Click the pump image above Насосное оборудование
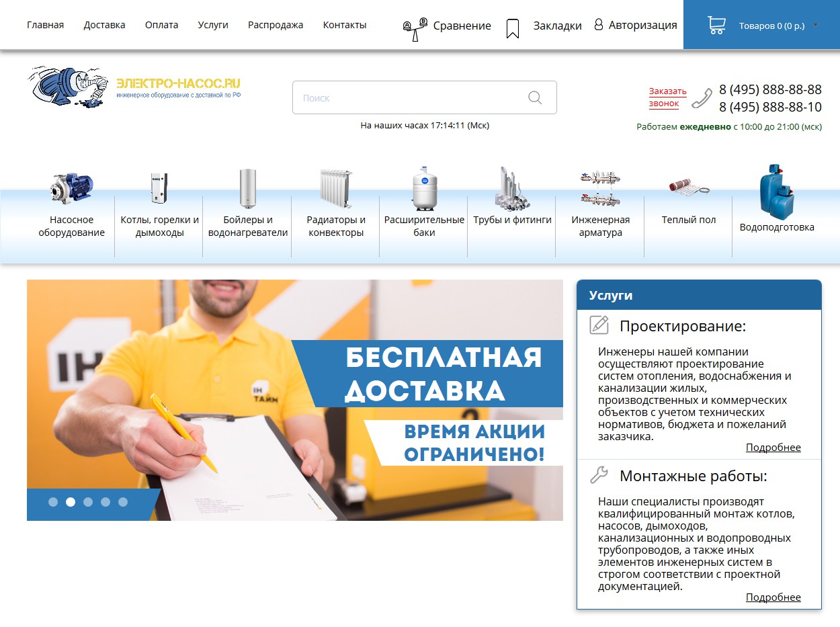The width and height of the screenshot is (840, 627). [x=72, y=187]
